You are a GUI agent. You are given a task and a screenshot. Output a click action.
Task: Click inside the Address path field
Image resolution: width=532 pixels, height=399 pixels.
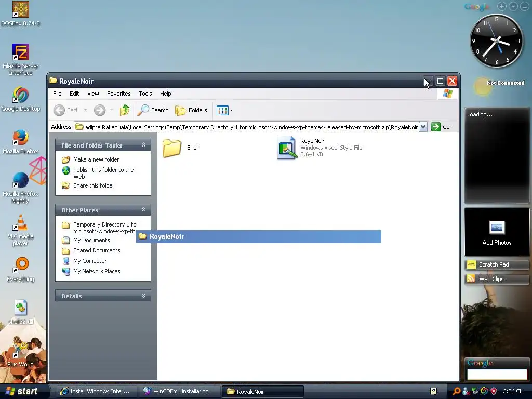[x=247, y=127]
